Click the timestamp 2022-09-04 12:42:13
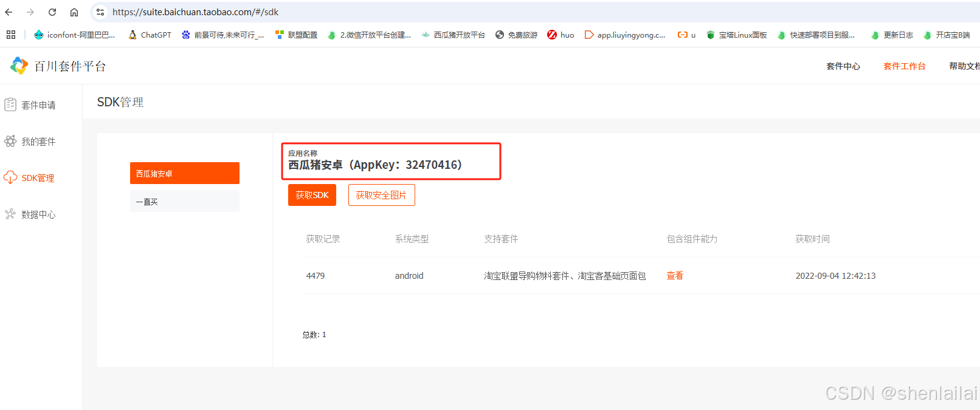The width and height of the screenshot is (980, 410). (x=835, y=276)
